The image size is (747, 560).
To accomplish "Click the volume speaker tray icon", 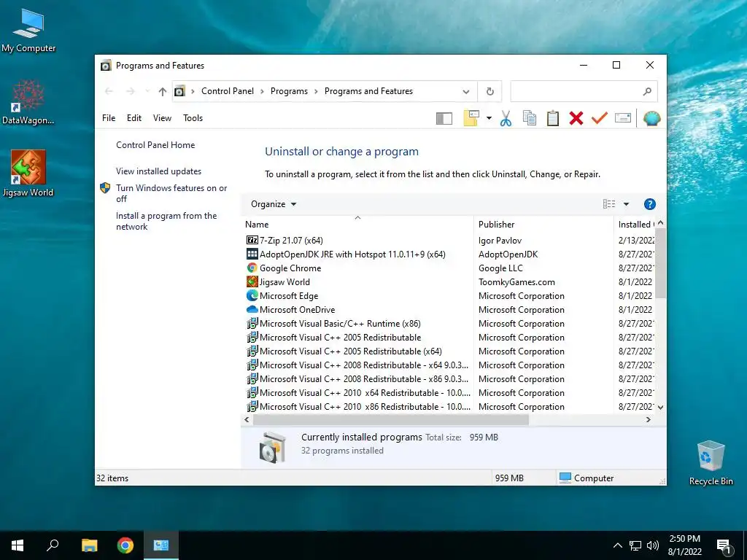I will click(x=653, y=545).
